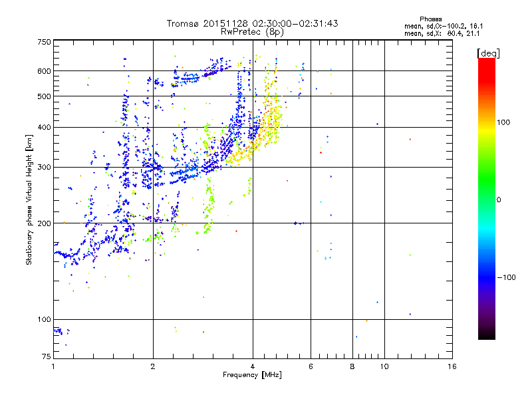Click x-axis tick value '10'
The image size is (532, 399).
click(384, 366)
